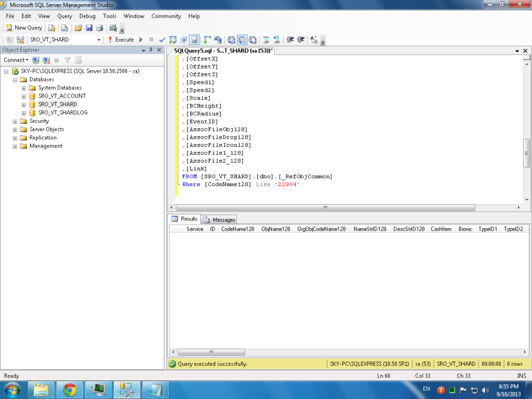Image resolution: width=532 pixels, height=399 pixels.
Task: Open the Query menu
Action: 64,16
